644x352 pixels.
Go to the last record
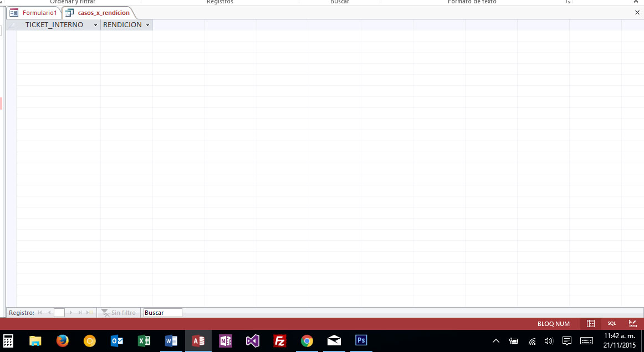[x=80, y=313]
